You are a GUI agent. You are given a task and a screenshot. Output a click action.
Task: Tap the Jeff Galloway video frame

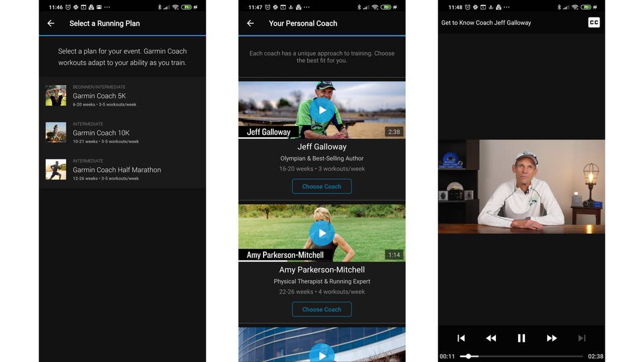pos(521,186)
